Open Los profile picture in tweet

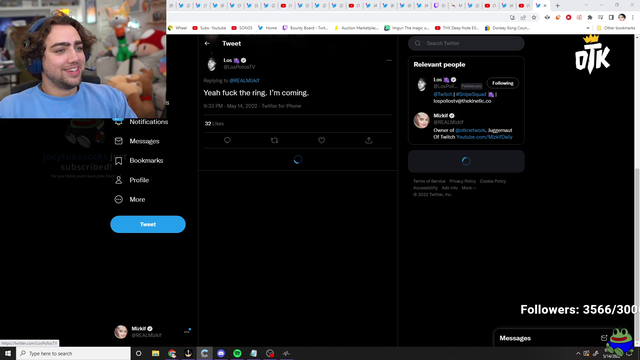pyautogui.click(x=212, y=64)
